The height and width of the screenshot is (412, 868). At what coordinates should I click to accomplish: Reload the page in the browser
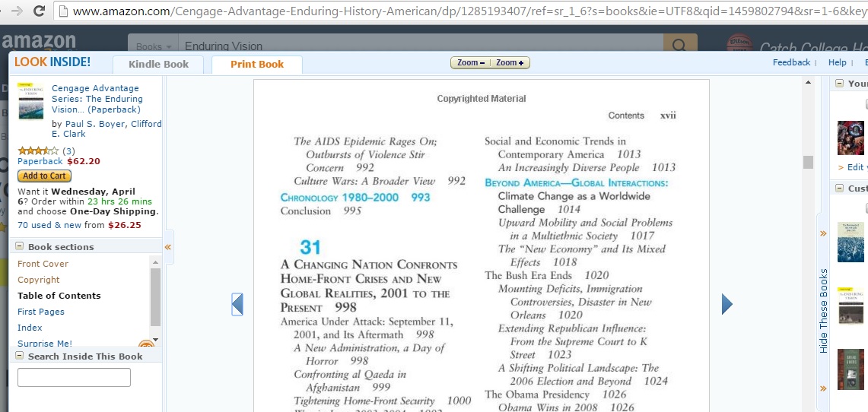(x=40, y=11)
